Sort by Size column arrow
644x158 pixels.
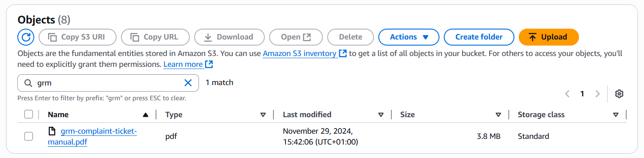click(498, 115)
